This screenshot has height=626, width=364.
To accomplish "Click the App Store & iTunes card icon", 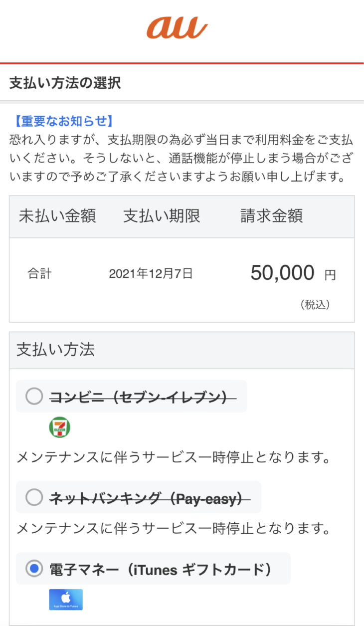I will point(66,600).
